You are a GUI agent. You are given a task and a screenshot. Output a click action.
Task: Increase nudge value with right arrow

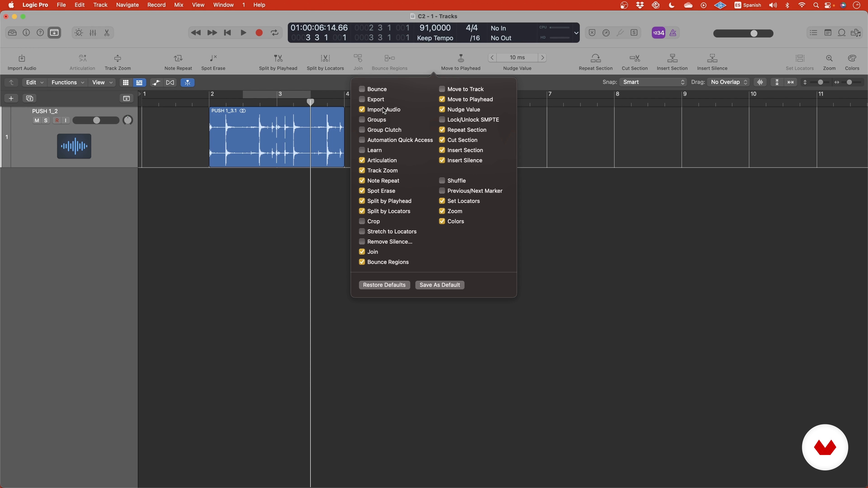point(542,58)
